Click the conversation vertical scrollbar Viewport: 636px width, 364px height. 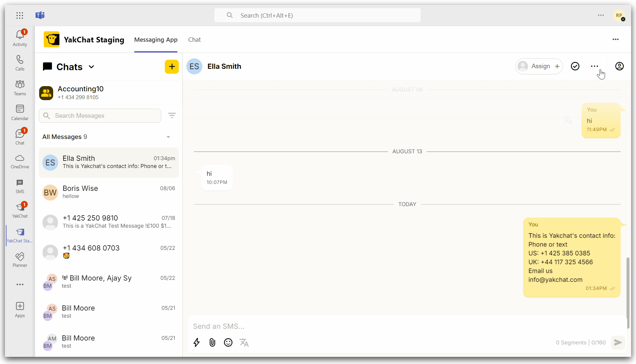point(628,293)
